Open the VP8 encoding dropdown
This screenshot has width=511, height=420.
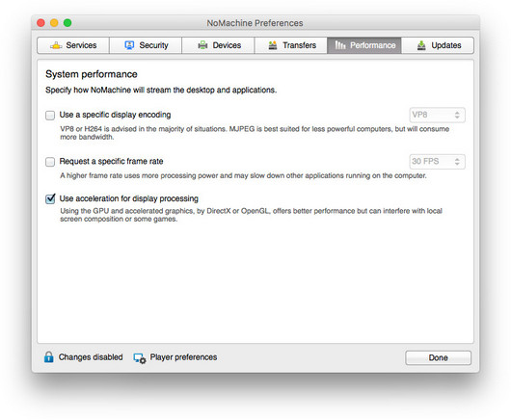(x=437, y=115)
